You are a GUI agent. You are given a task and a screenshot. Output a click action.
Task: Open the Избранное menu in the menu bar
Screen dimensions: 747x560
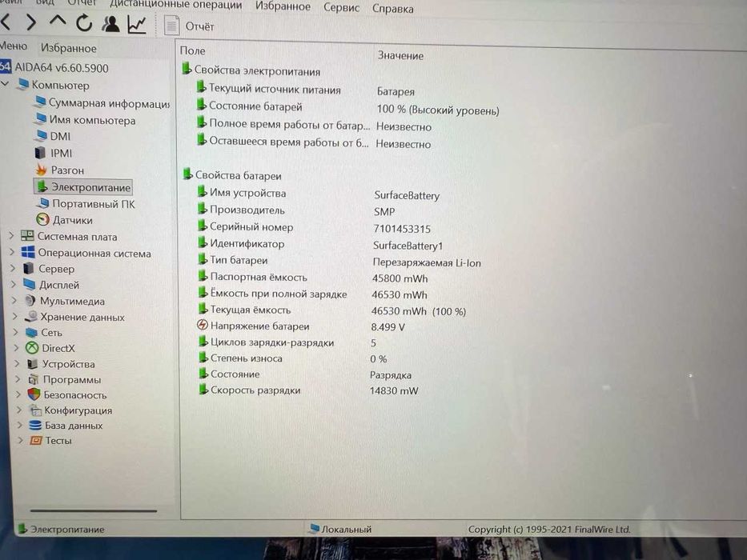[x=283, y=6]
